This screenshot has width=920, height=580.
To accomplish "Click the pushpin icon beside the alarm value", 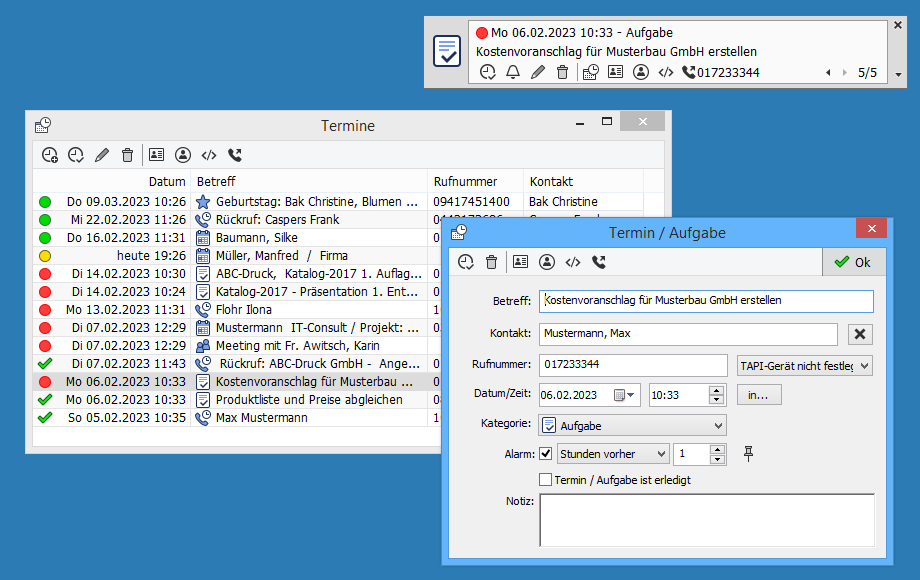I will click(749, 454).
